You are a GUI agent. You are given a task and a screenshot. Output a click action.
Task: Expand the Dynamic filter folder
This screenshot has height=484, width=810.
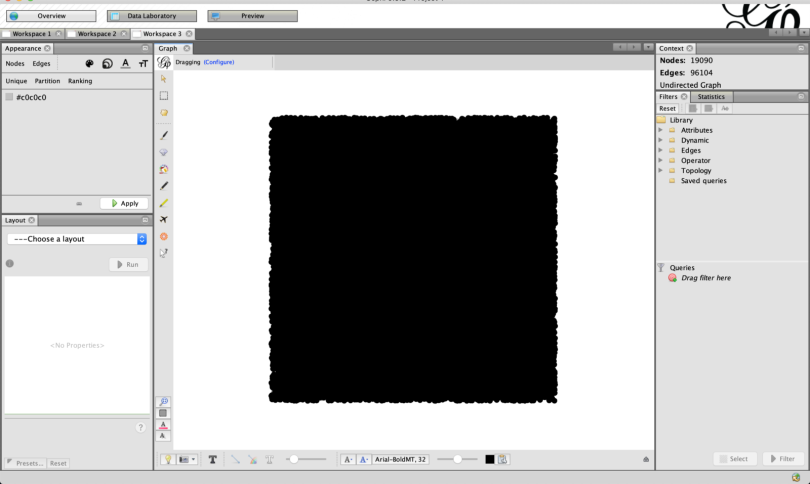(661, 140)
